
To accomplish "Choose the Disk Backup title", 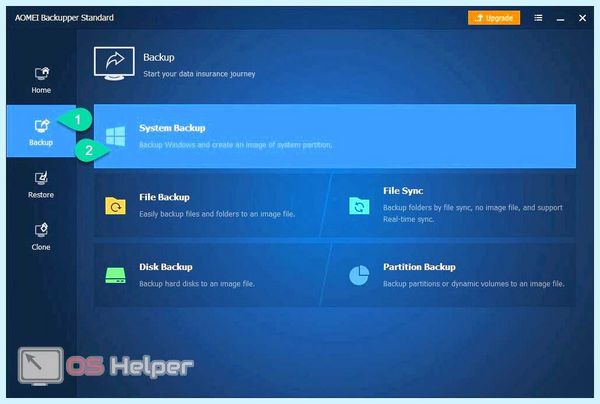I will (x=166, y=267).
